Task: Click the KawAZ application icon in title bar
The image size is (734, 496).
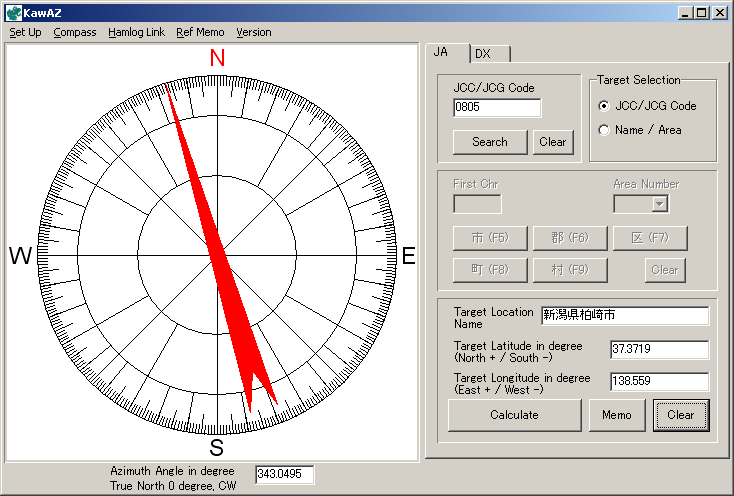Action: [x=14, y=13]
